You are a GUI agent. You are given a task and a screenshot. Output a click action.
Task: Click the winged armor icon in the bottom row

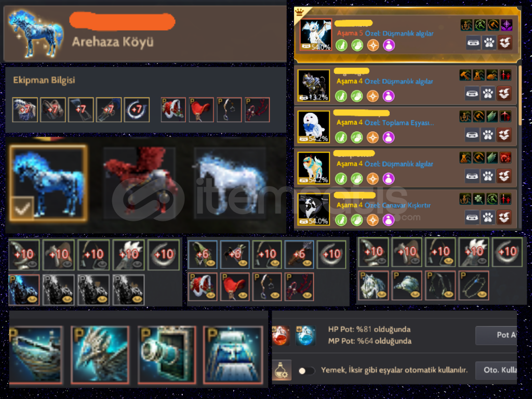(100, 354)
